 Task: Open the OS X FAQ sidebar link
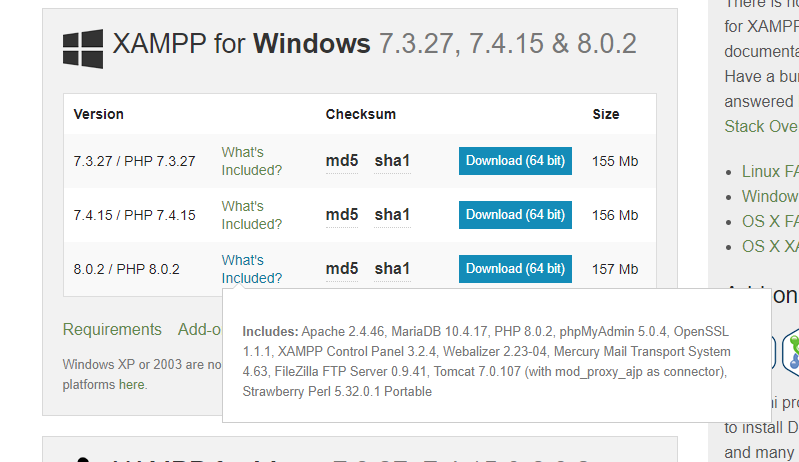point(770,221)
